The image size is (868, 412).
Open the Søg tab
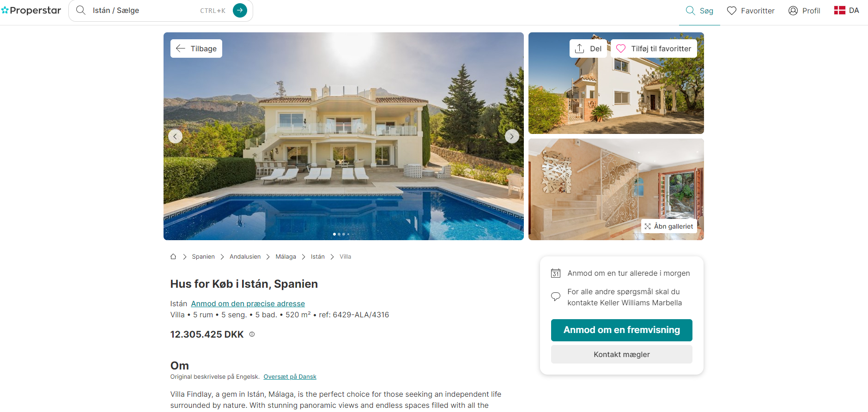click(x=699, y=11)
